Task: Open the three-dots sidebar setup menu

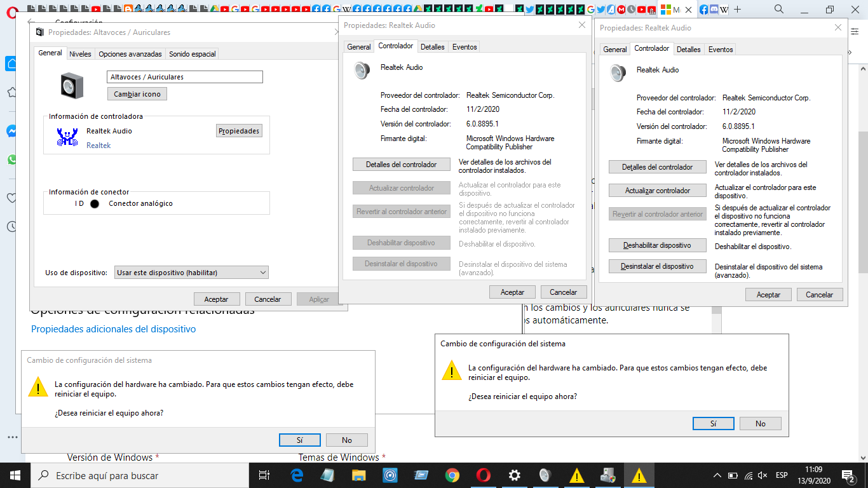Action: [x=12, y=437]
